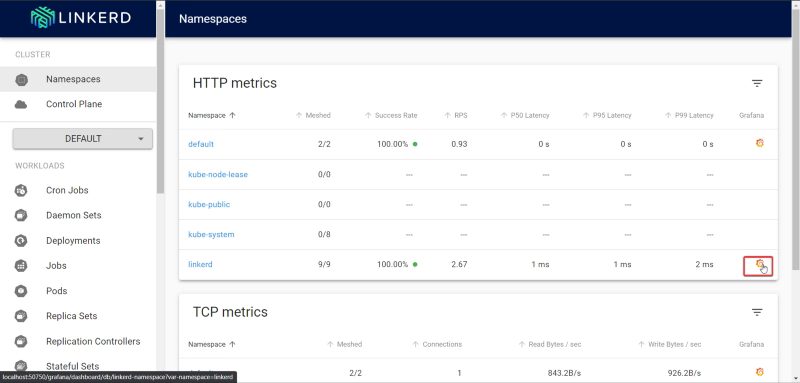Open Grafana for default namespace HTTP metrics
The width and height of the screenshot is (800, 383).
760,143
